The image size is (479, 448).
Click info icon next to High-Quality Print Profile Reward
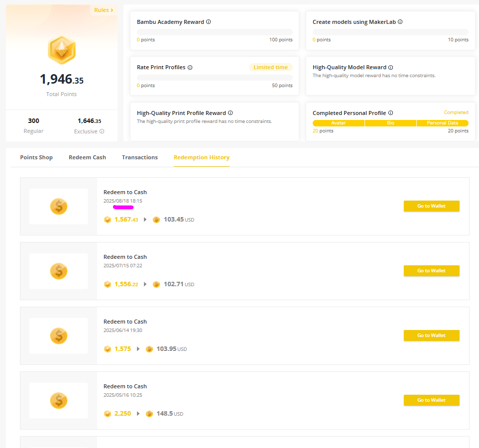pyautogui.click(x=230, y=113)
